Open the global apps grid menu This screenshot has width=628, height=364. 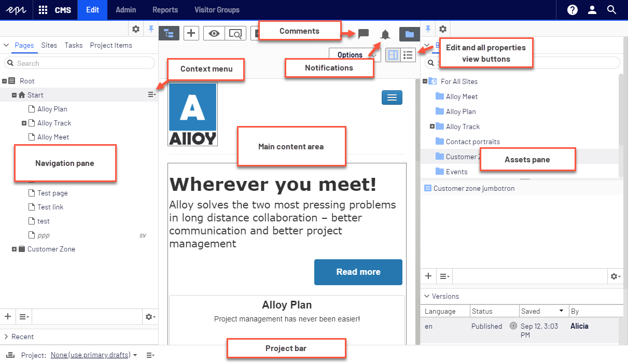coord(43,10)
